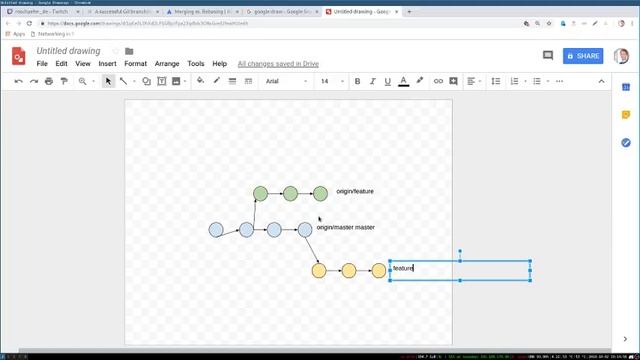Open the Border dash option
Screen dimensions: 640x360
(248, 81)
